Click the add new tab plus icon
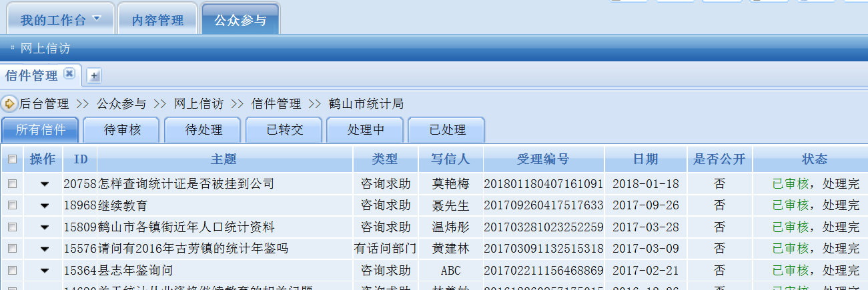Viewport: 868px width, 290px height. pos(94,76)
